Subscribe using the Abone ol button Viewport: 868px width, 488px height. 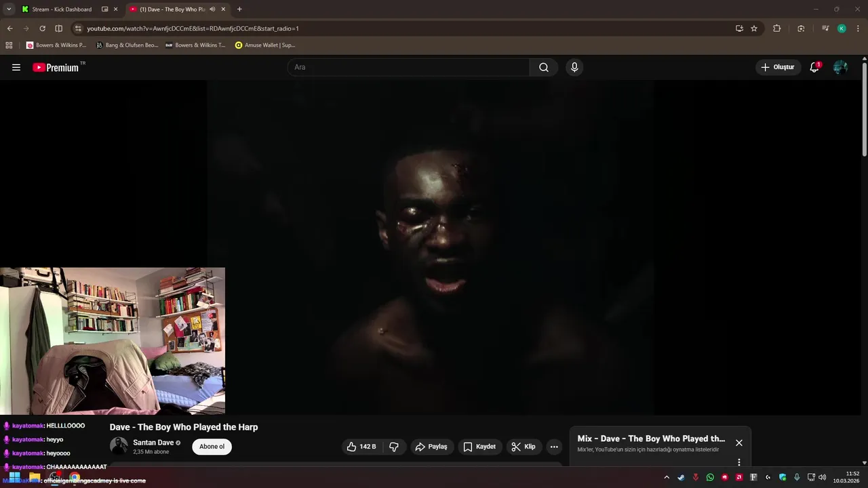[x=212, y=447]
